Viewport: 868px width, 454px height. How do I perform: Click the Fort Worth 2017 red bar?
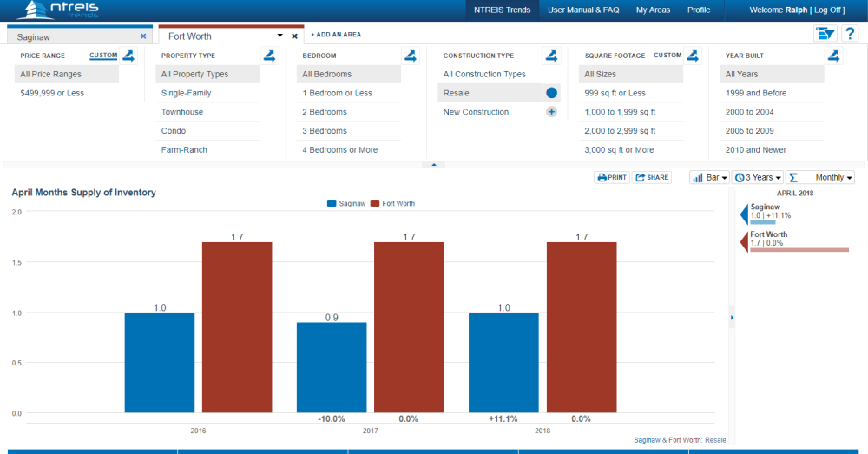(x=409, y=327)
